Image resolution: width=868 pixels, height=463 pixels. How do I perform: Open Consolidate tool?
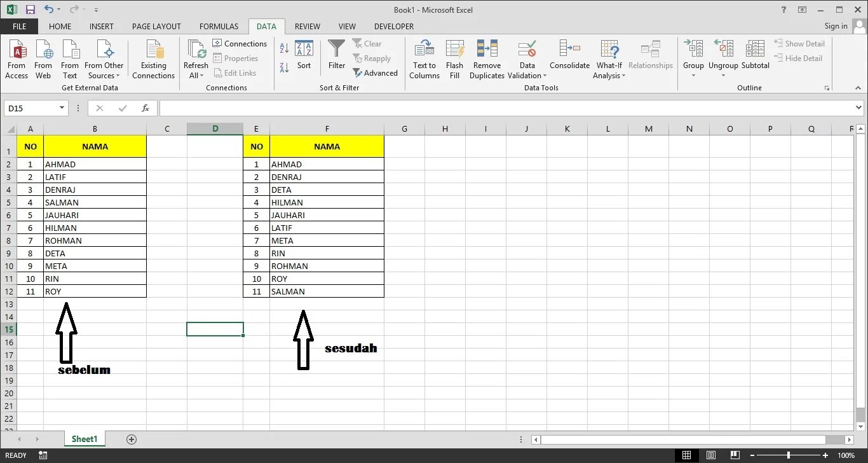point(569,55)
